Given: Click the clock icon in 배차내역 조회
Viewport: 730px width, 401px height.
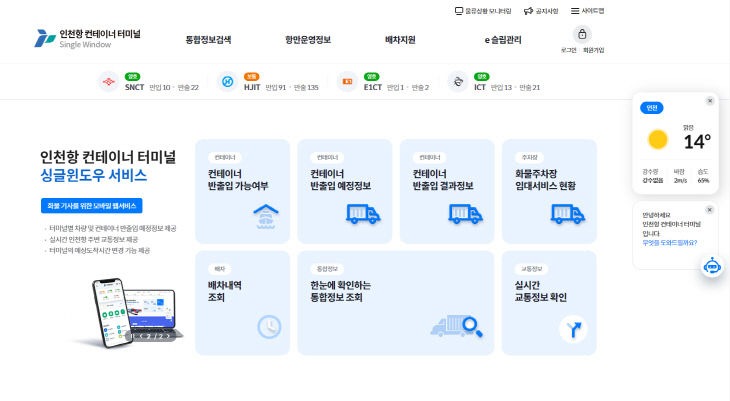Looking at the screenshot, I should (268, 326).
